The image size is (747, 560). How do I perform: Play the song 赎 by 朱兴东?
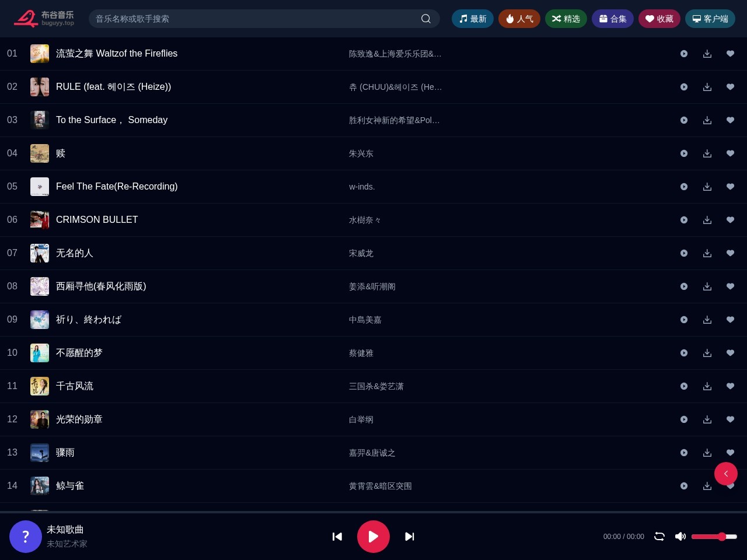(684, 153)
